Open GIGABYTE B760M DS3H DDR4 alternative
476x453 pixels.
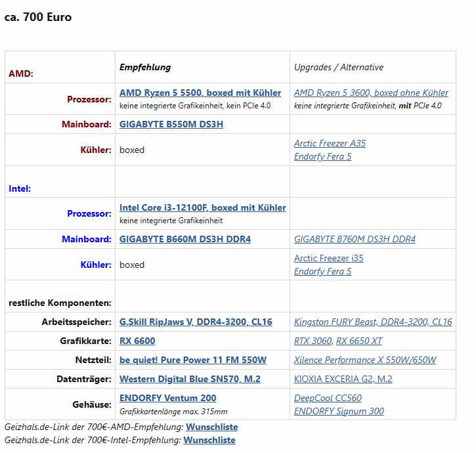pos(355,239)
